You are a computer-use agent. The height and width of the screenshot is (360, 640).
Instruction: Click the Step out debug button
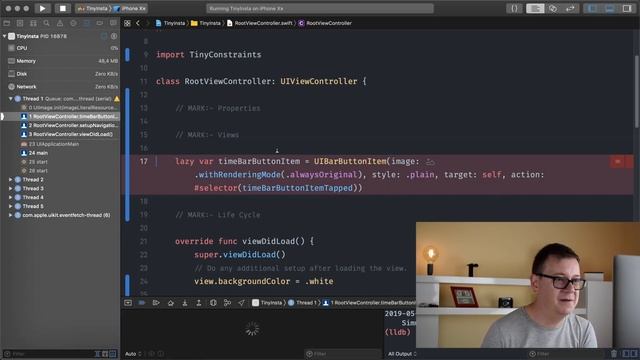coord(199,303)
